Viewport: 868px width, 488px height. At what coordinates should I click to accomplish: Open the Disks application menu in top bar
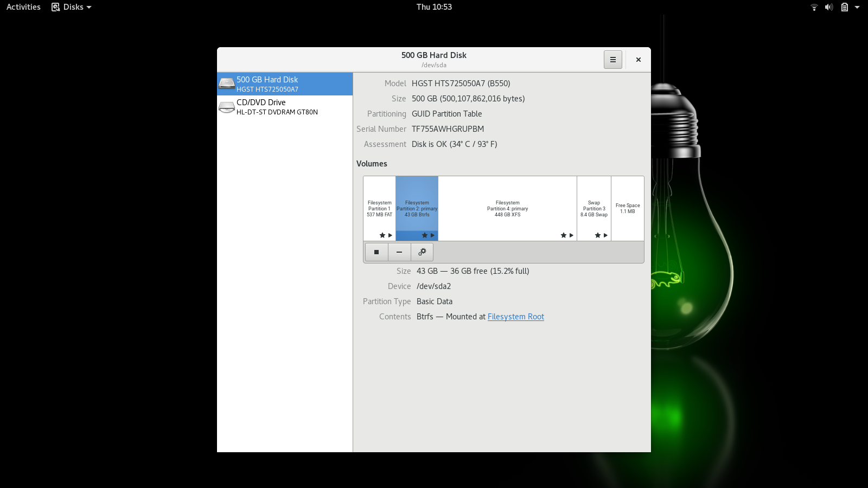72,7
